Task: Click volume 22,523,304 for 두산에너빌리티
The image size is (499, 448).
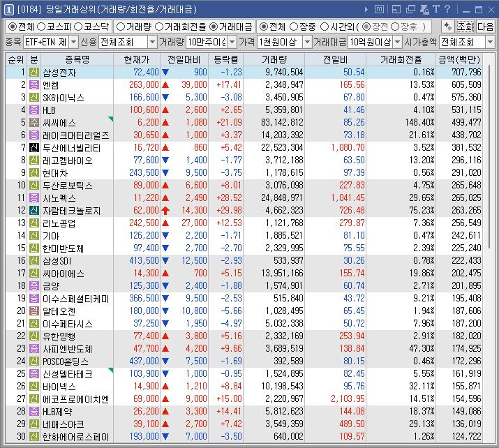Action: (282, 148)
